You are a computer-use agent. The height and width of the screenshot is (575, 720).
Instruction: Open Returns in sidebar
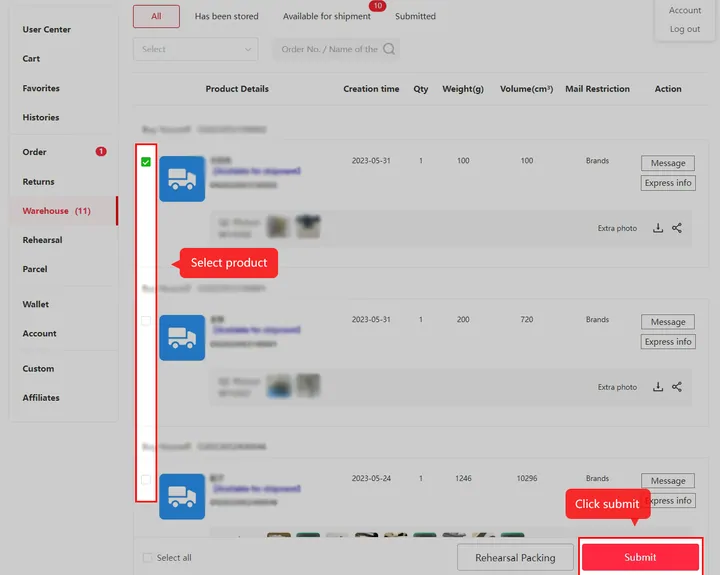click(x=39, y=182)
